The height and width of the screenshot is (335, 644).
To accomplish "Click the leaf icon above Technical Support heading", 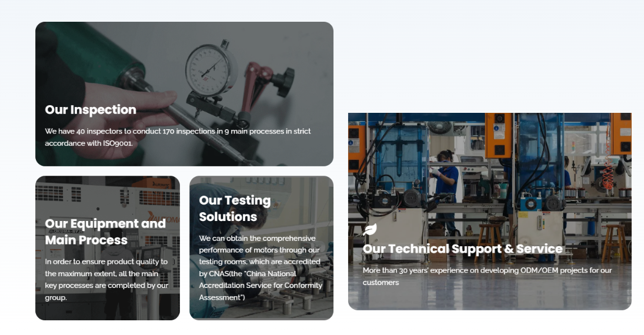I will click(370, 229).
